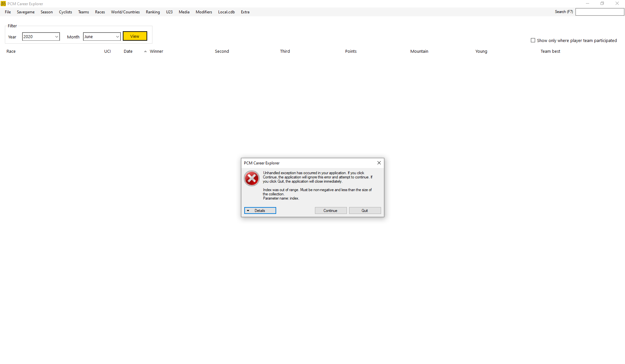Image resolution: width=625 pixels, height=364 pixels.
Task: Restore down the application window
Action: point(602,4)
